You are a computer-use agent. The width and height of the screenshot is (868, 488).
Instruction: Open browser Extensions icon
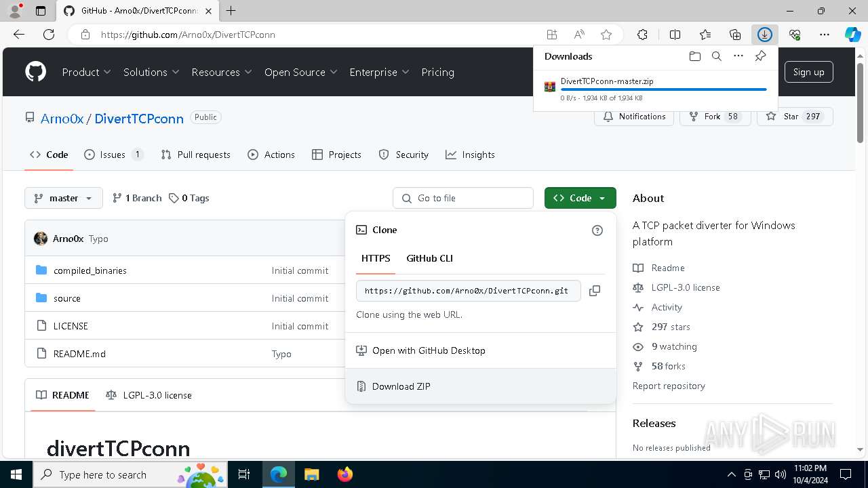click(642, 35)
